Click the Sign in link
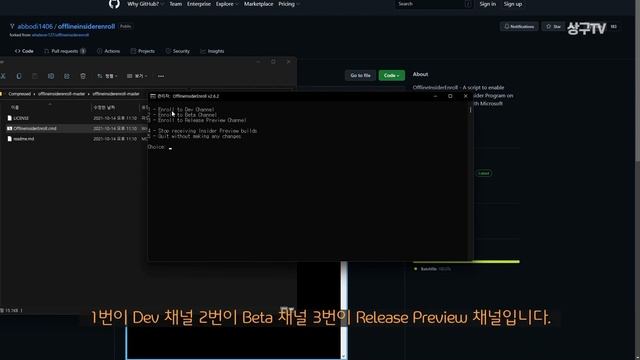640x360 pixels. coord(487,4)
